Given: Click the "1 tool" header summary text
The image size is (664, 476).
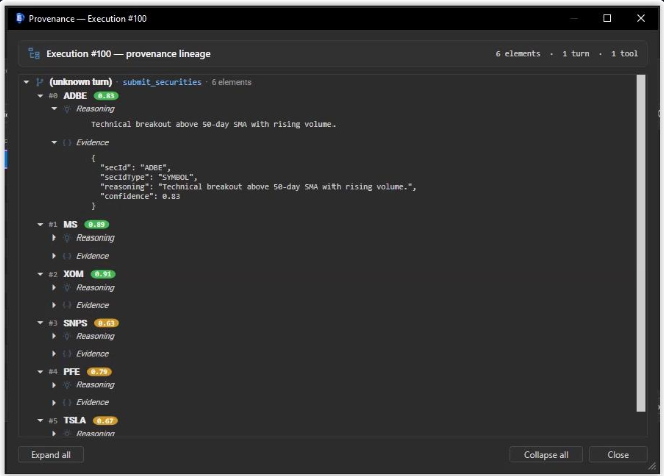Looking at the screenshot, I should pyautogui.click(x=624, y=53).
